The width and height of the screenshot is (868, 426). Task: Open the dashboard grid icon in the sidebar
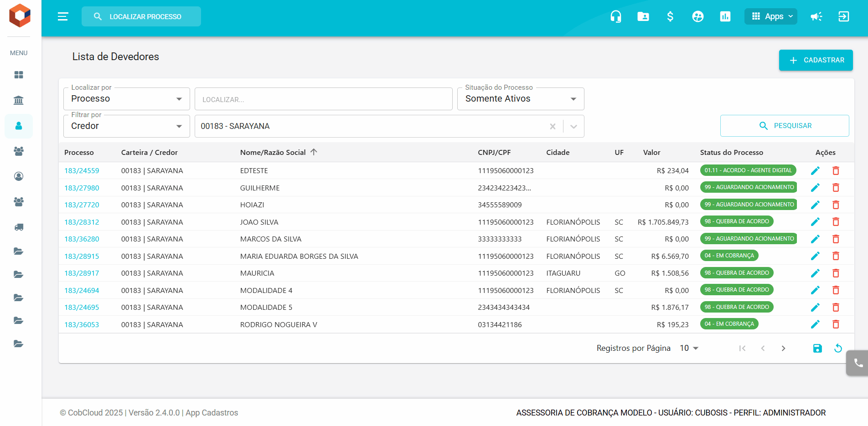19,75
